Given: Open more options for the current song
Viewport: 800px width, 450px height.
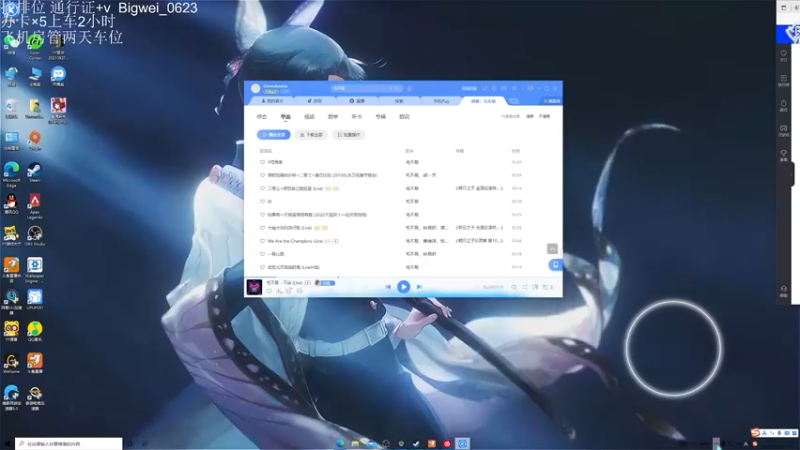Looking at the screenshot, I should click(x=299, y=291).
